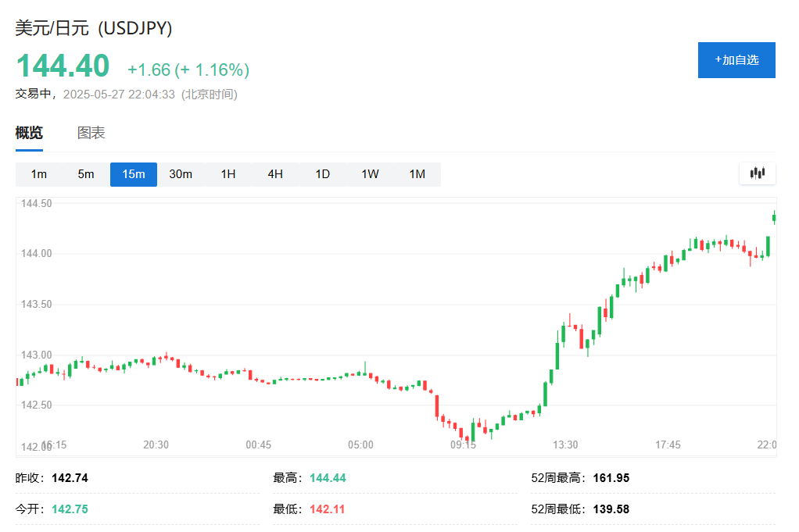
Task: Click the 美元/日元 (USDJPY) title
Action: pos(94,27)
